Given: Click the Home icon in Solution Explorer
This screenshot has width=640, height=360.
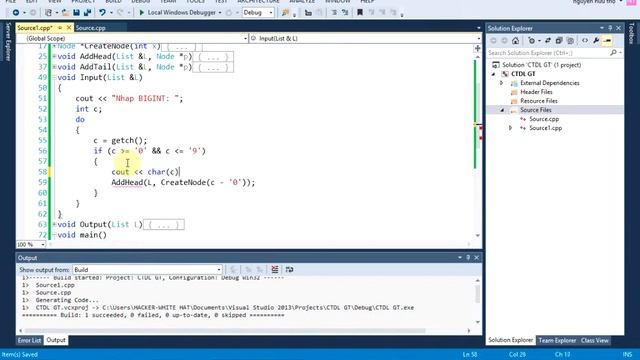Looking at the screenshot, I should (x=516, y=40).
